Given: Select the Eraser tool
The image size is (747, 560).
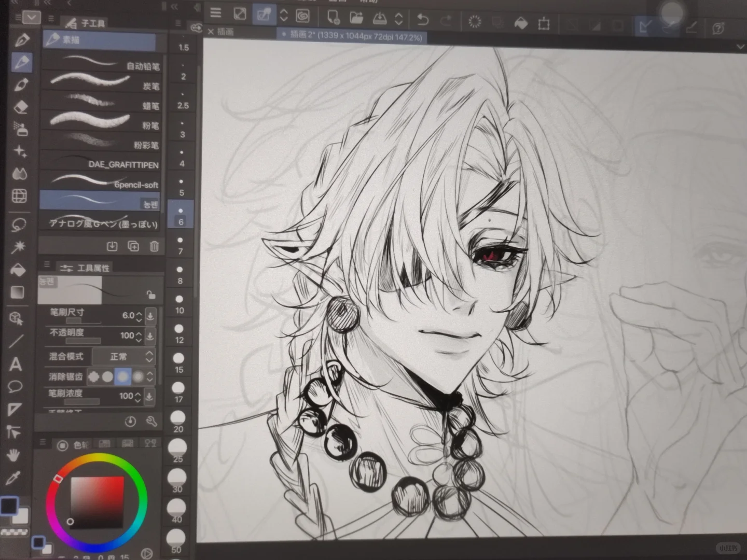Looking at the screenshot, I should click(x=20, y=107).
